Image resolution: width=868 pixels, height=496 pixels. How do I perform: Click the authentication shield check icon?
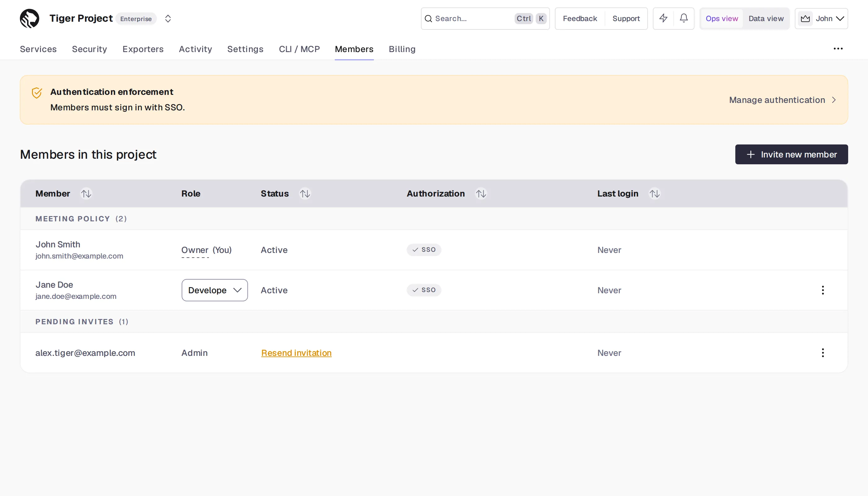[x=37, y=93]
